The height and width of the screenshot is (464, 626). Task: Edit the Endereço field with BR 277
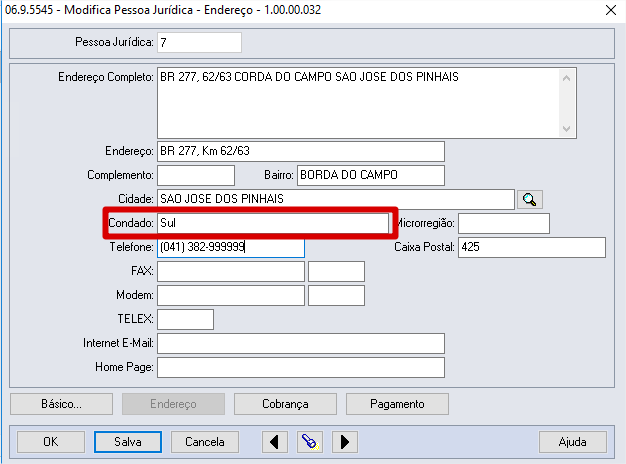pos(301,151)
